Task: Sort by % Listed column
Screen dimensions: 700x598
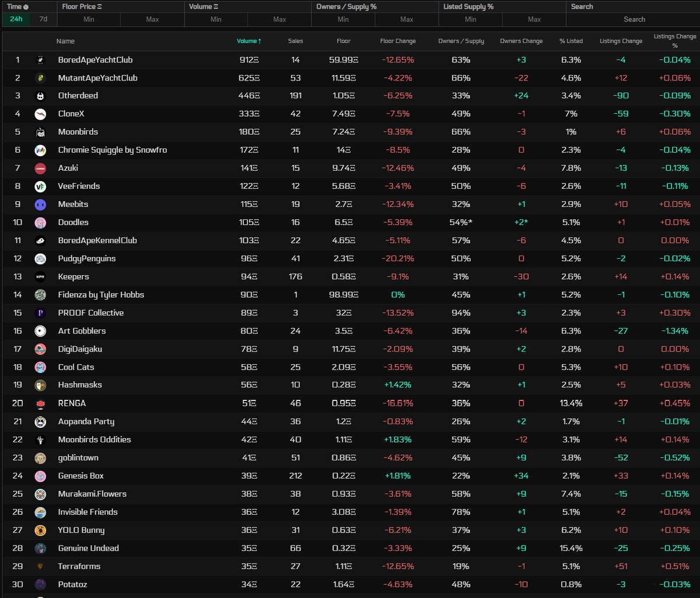Action: tap(571, 41)
